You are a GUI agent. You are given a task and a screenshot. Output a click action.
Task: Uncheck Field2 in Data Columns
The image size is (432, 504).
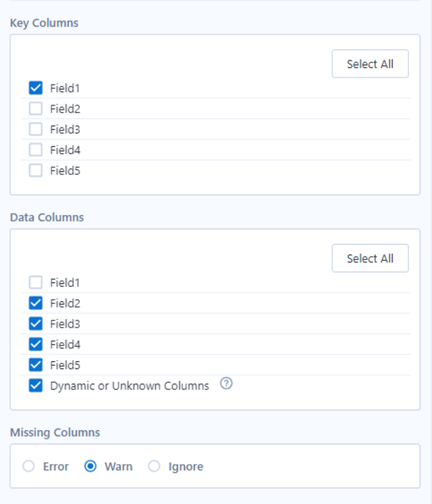[x=36, y=303]
